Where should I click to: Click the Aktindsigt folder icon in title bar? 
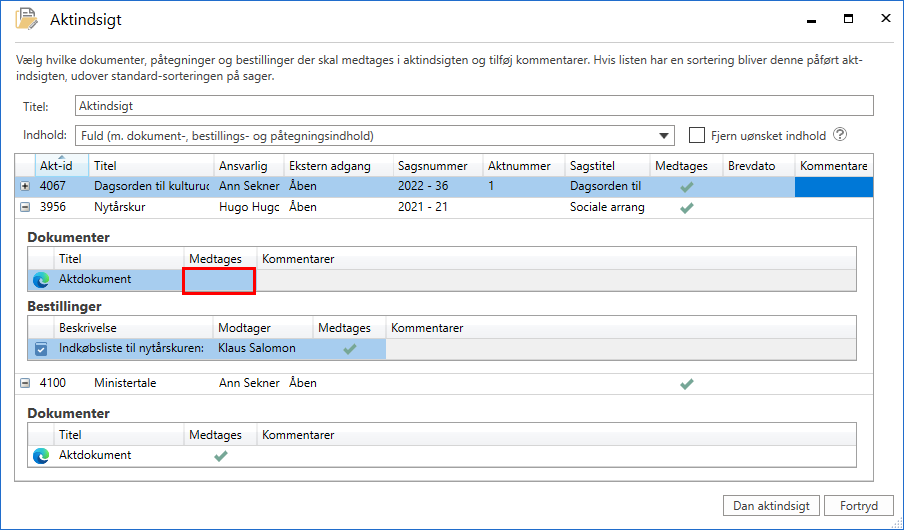click(x=27, y=19)
